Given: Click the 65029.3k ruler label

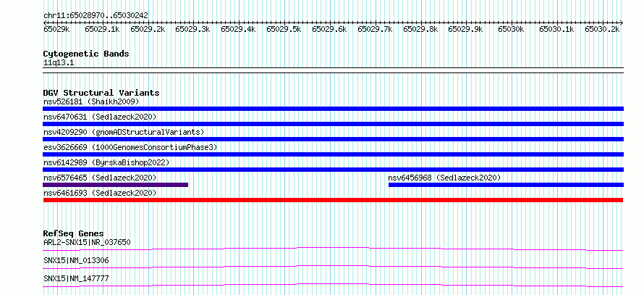Looking at the screenshot, I should (192, 29).
